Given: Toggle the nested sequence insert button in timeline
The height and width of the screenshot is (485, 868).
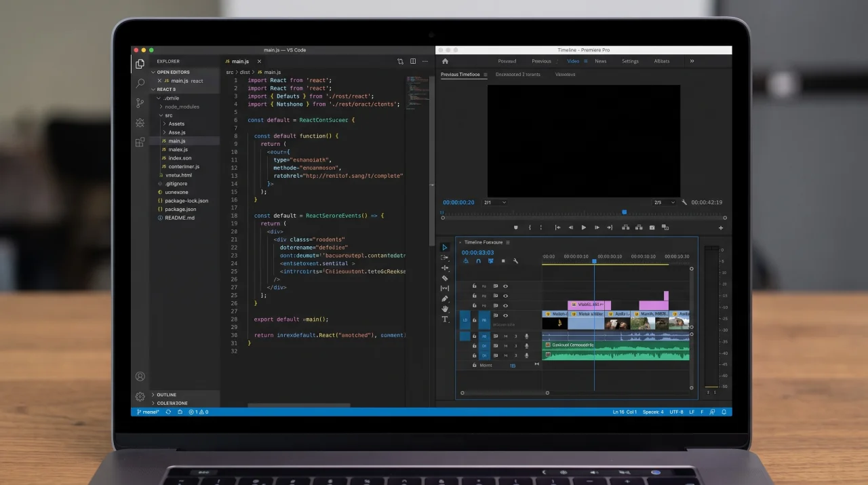Looking at the screenshot, I should coord(466,261).
